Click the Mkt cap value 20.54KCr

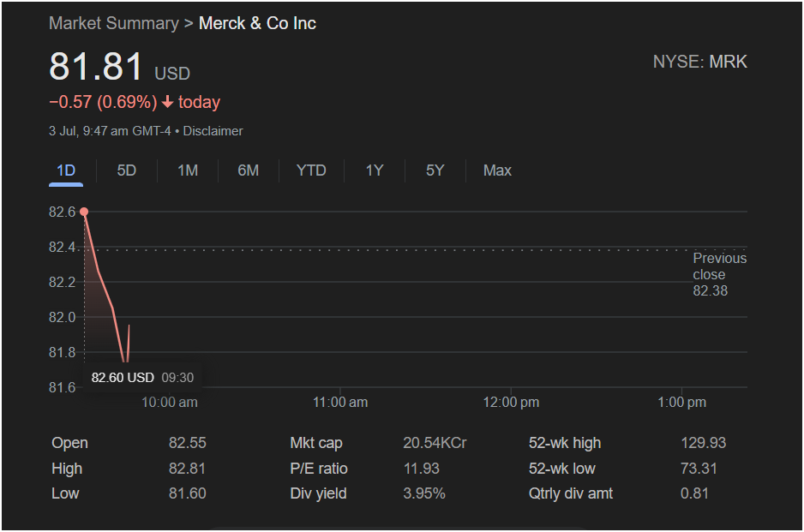[435, 443]
